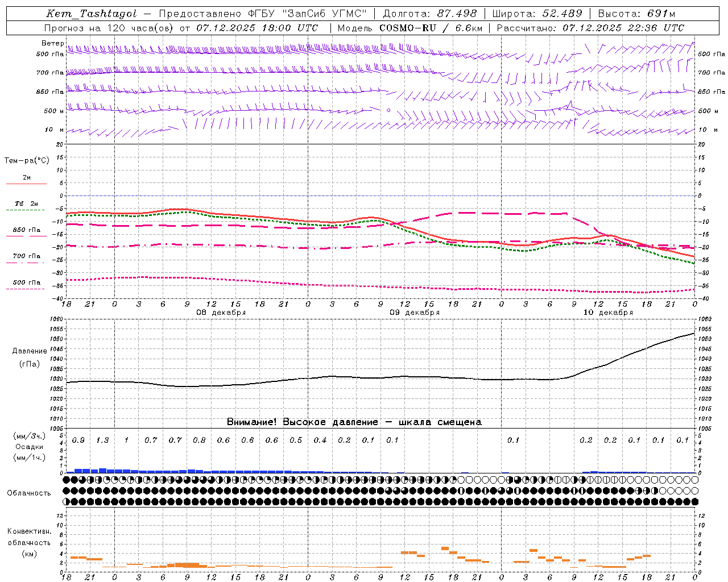The height and width of the screenshot is (582, 728).
Task: Select the Давление pressure panel label
Action: click(30, 351)
